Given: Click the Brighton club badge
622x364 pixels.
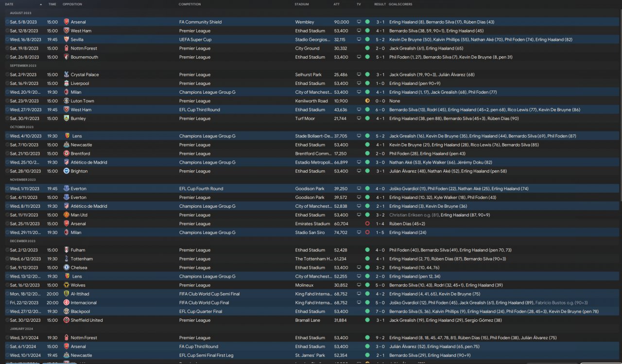Looking at the screenshot, I should click(67, 171).
